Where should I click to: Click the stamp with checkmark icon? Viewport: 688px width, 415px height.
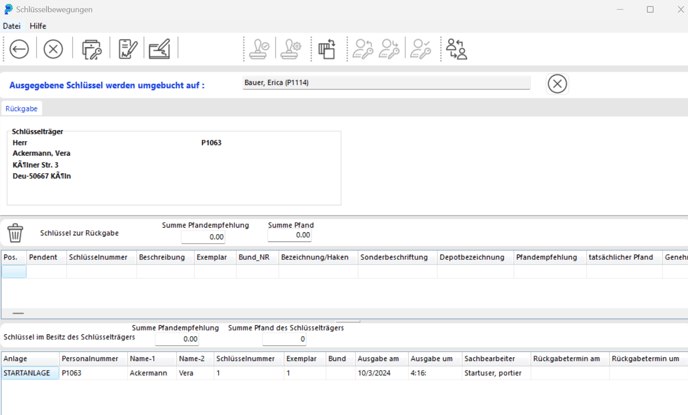click(259, 49)
